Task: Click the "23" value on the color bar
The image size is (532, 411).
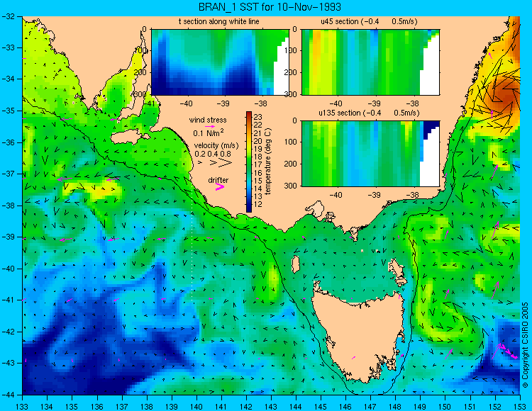Action: coord(258,117)
